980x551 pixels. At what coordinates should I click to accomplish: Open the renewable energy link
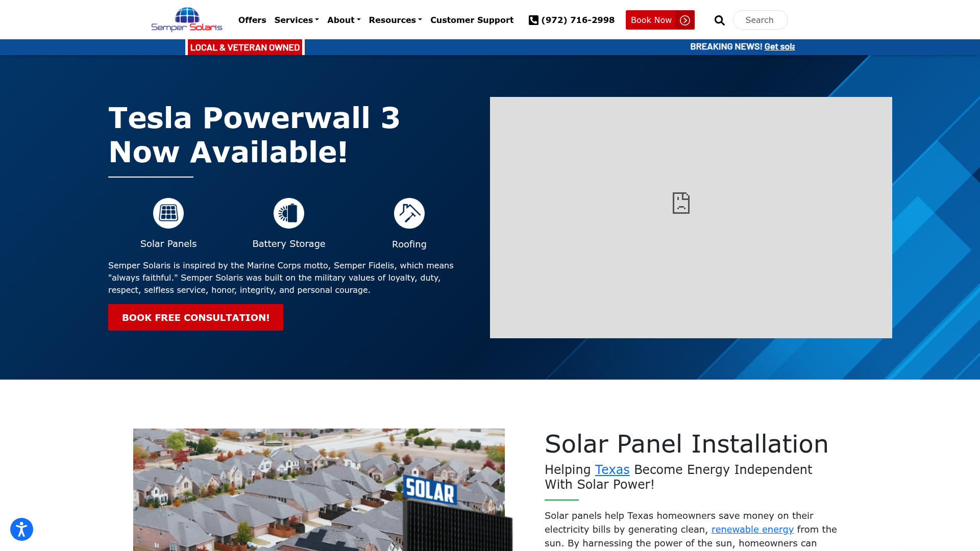tap(752, 529)
